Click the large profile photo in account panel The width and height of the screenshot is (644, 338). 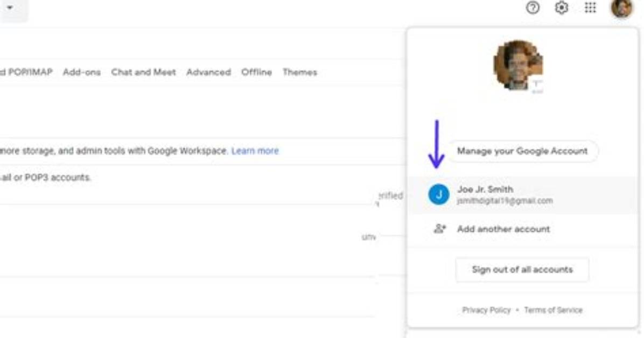[519, 65]
